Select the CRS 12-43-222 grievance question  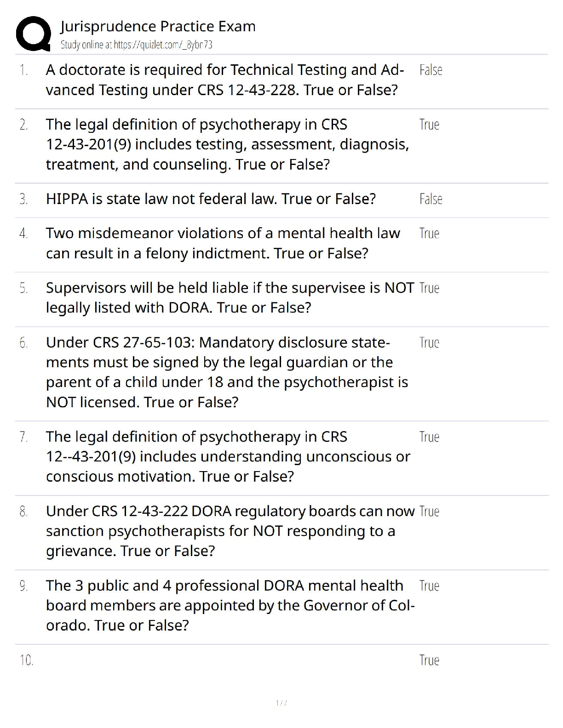pos(230,531)
